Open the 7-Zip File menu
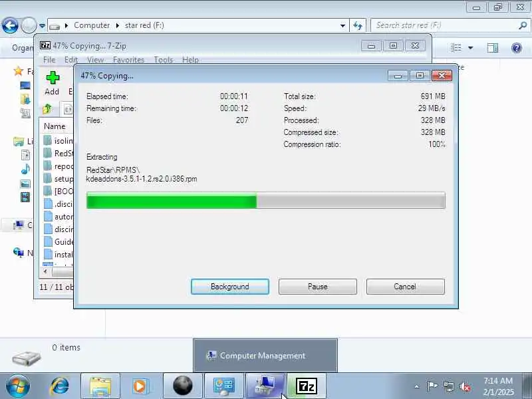Image resolution: width=532 pixels, height=399 pixels. pyautogui.click(x=49, y=60)
